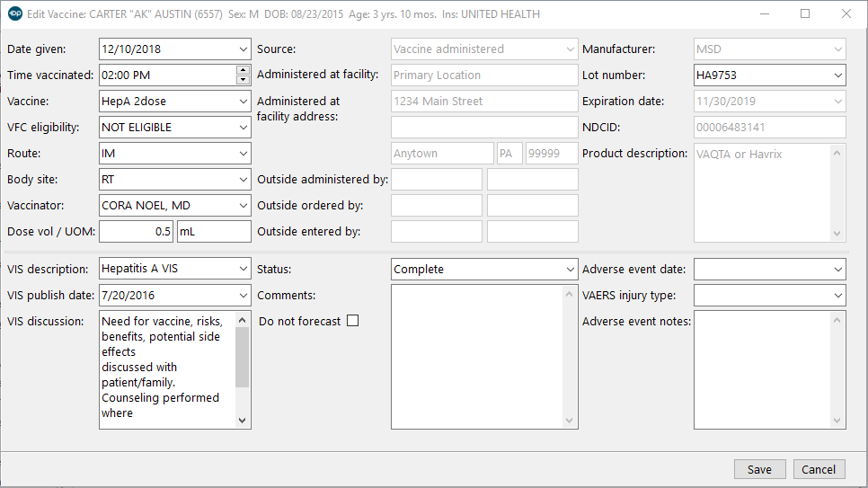Click VIS discussion scrollbar down arrow
Image resolution: width=868 pixels, height=488 pixels.
pos(242,421)
